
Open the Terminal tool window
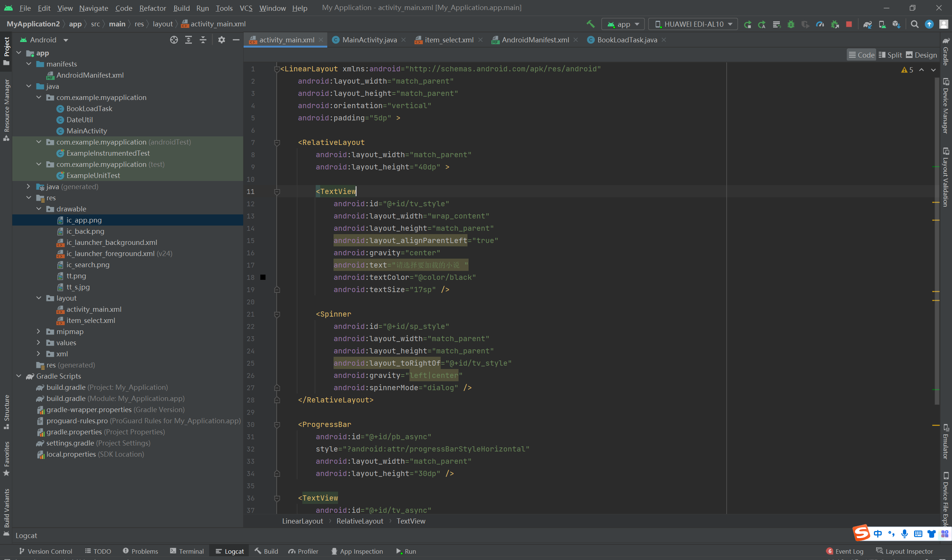[187, 551]
